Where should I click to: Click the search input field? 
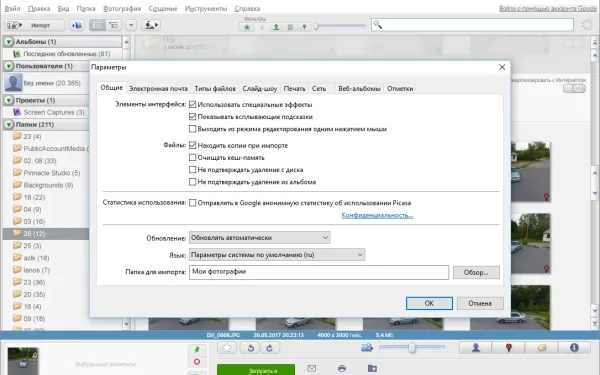472,25
